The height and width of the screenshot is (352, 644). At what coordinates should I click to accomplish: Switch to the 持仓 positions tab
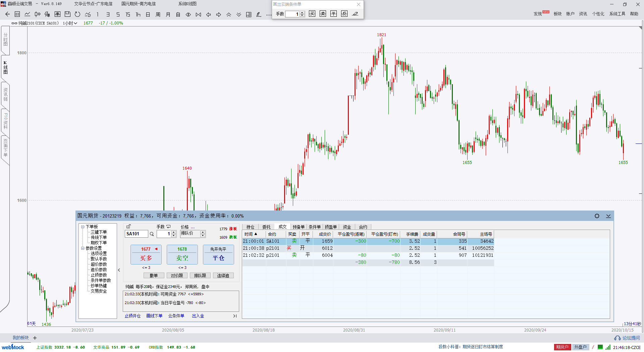[250, 227]
